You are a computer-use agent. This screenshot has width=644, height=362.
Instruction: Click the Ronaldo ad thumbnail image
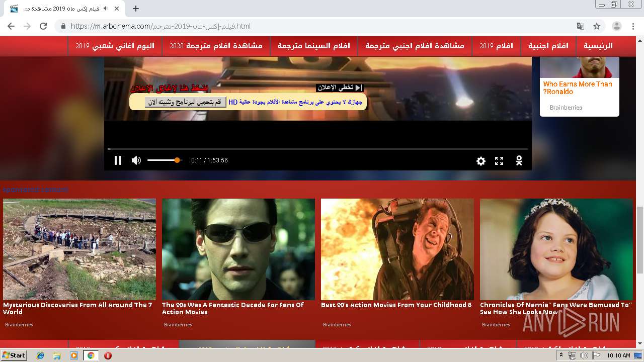pos(580,67)
